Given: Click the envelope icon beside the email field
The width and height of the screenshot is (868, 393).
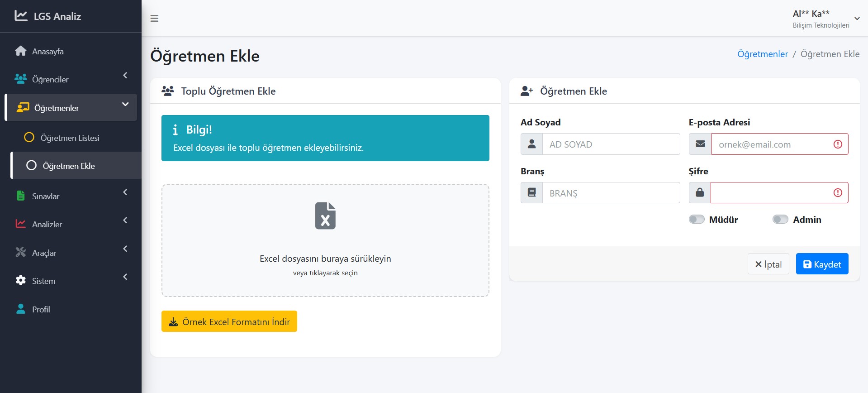Looking at the screenshot, I should pos(700,144).
